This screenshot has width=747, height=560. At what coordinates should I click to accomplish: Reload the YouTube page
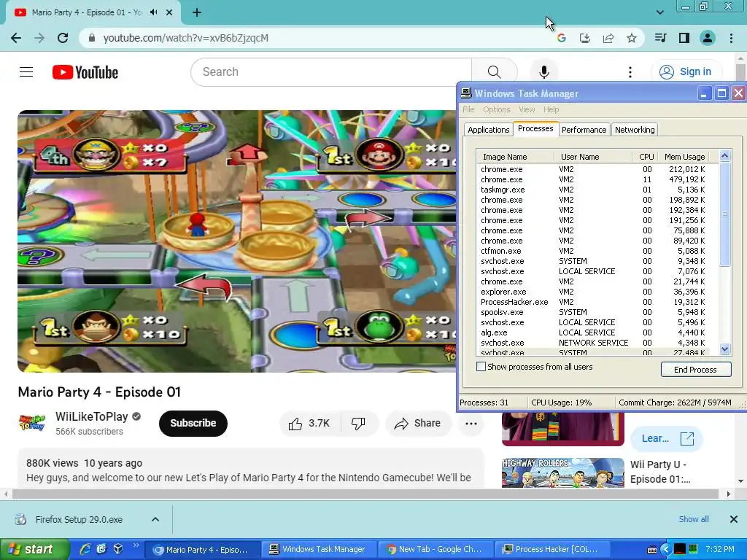[63, 38]
